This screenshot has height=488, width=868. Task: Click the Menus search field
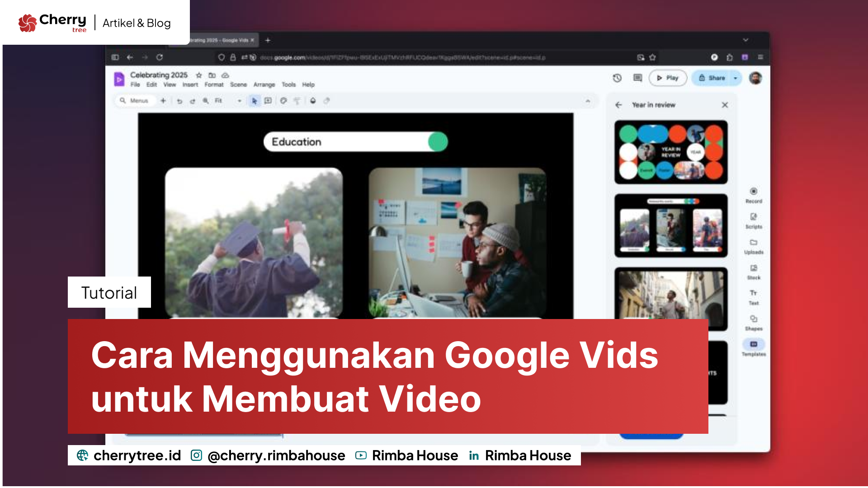click(x=135, y=101)
